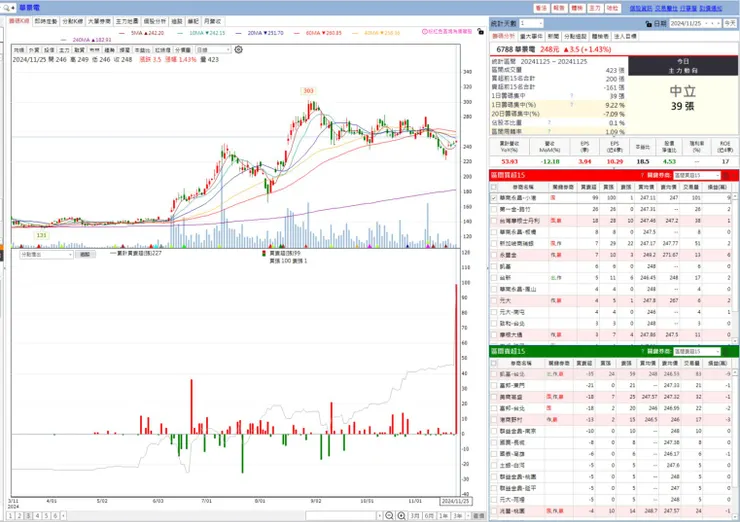740x522 pixels.
Task: Check the header select-all box in 買超 table
Action: tap(494, 187)
